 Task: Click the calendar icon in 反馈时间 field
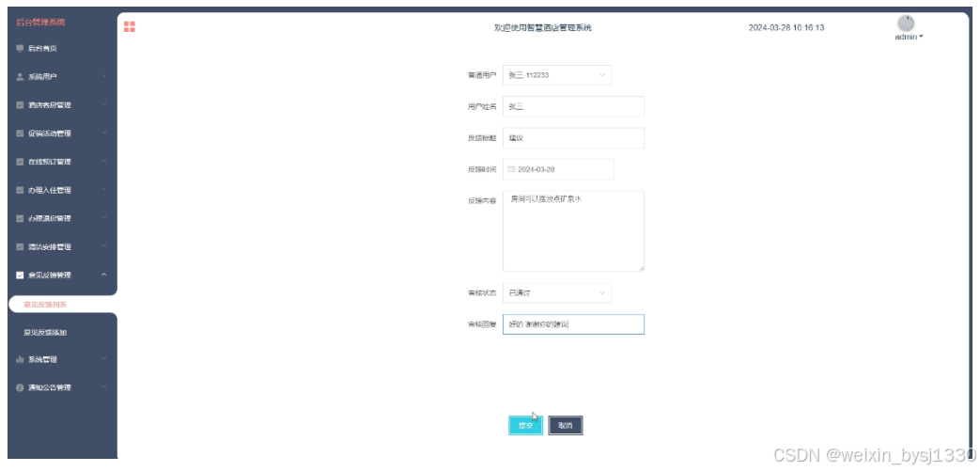coord(511,169)
